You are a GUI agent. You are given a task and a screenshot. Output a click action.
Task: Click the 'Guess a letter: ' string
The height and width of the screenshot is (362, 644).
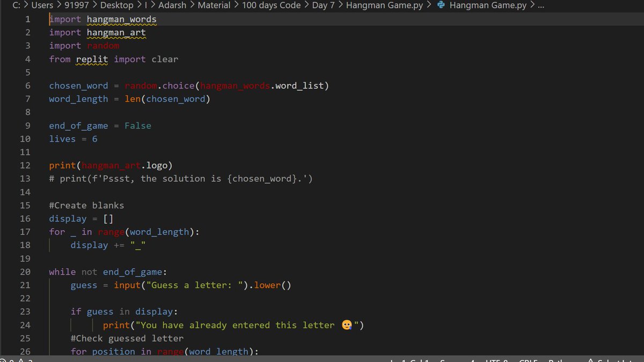194,285
